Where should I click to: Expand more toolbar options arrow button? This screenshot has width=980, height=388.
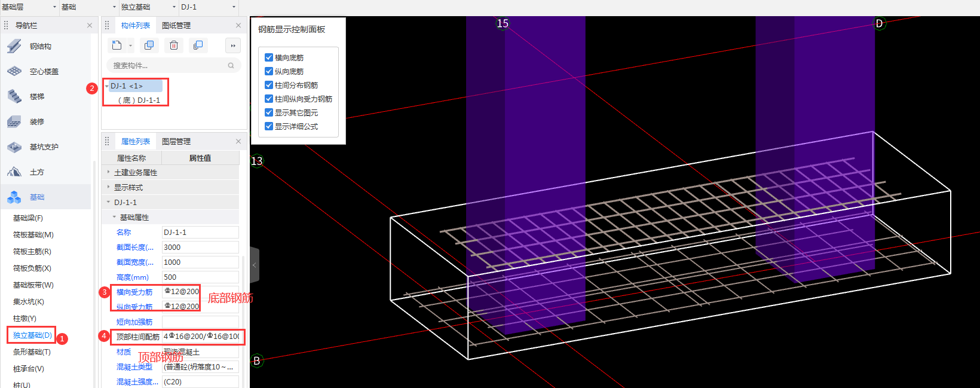point(233,45)
